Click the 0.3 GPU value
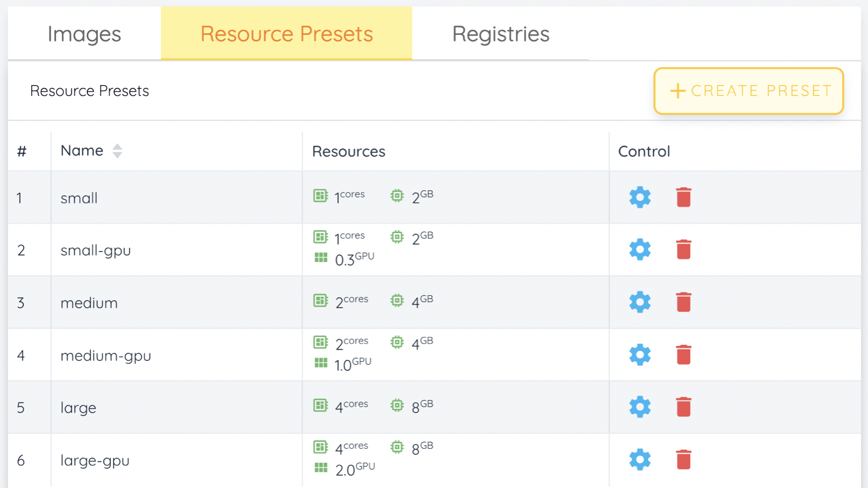The height and width of the screenshot is (488, 868). (354, 259)
